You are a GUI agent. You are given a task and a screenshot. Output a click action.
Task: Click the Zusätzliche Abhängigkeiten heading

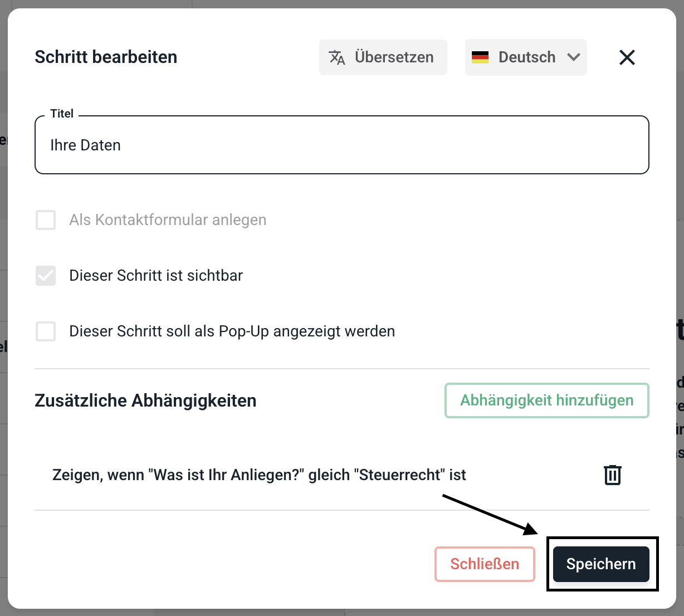(x=145, y=400)
